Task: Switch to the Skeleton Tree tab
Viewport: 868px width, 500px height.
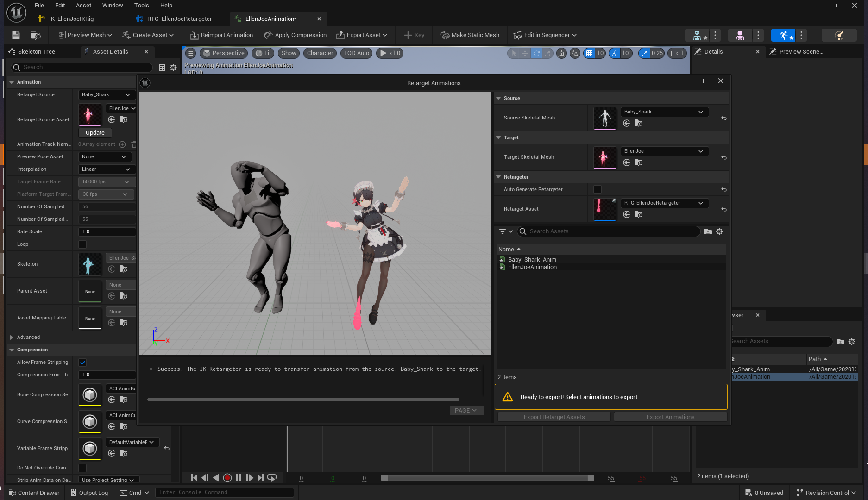Action: (36, 52)
